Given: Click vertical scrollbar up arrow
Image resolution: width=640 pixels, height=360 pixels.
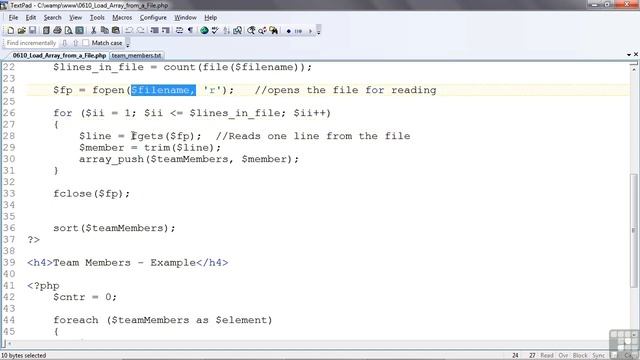Looking at the screenshot, I should click(633, 68).
